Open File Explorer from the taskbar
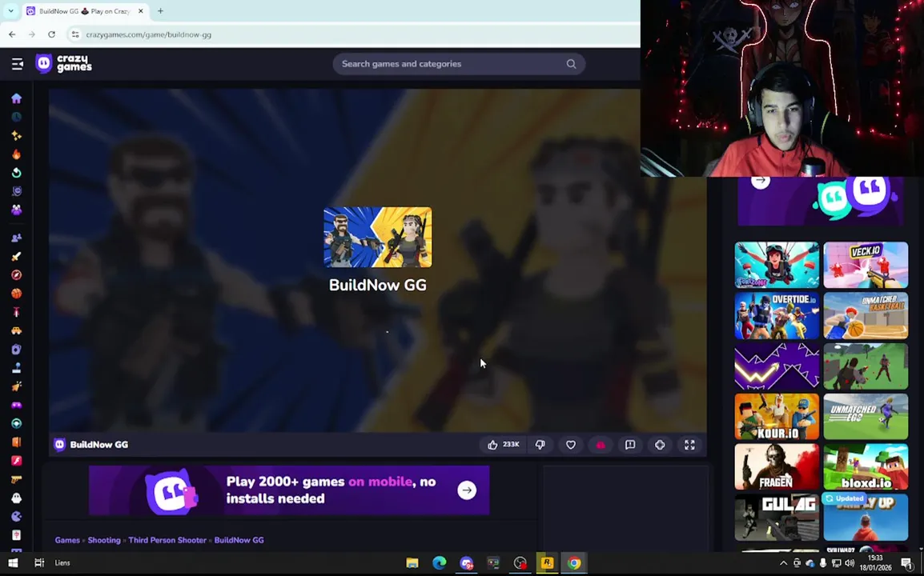Screen dimensions: 924x576 [412, 563]
